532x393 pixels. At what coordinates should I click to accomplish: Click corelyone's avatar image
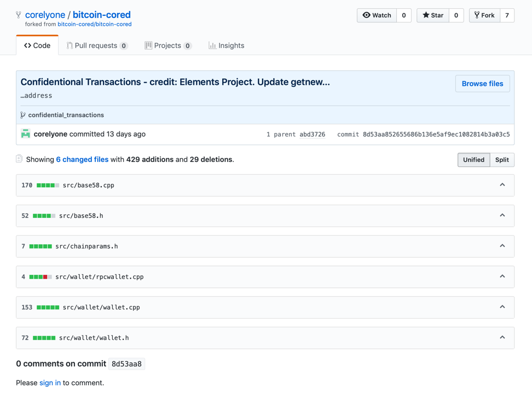point(25,134)
